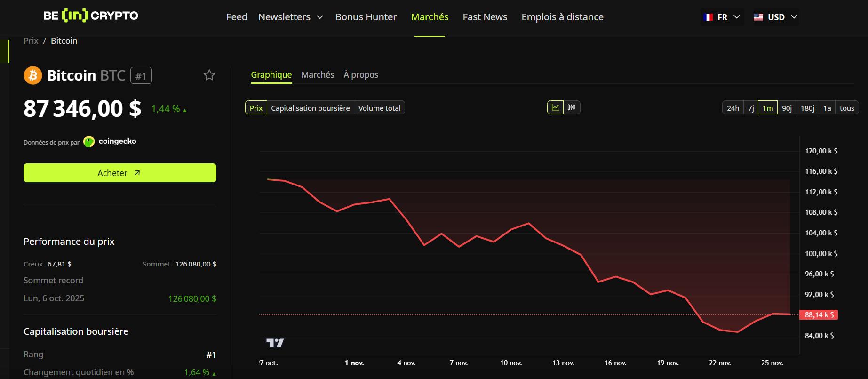The height and width of the screenshot is (379, 868).
Task: Click the 126 080,00 $ Sommet value
Action: [x=196, y=264]
